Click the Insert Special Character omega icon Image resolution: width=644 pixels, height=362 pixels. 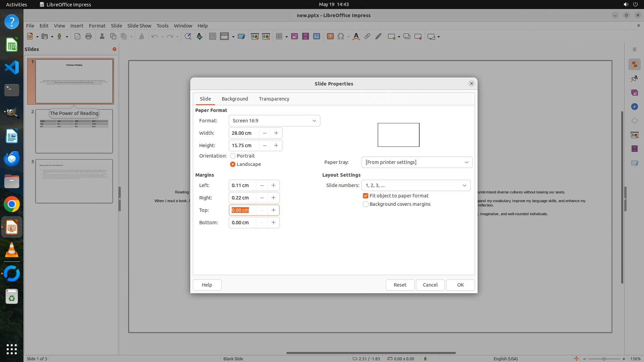pos(341,37)
